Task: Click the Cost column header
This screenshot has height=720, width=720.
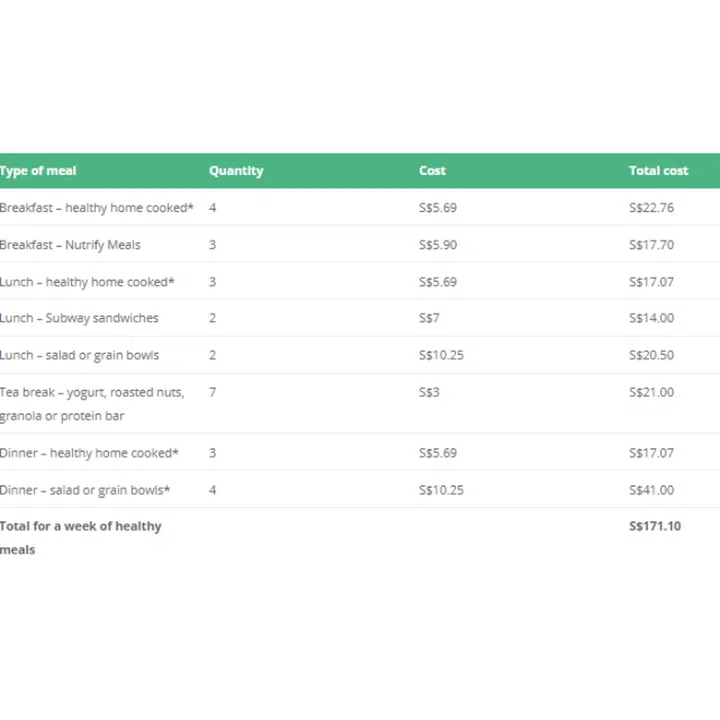Action: click(432, 171)
